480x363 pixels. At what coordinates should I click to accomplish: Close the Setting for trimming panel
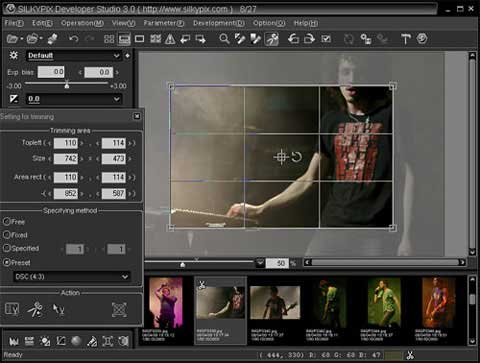point(137,116)
